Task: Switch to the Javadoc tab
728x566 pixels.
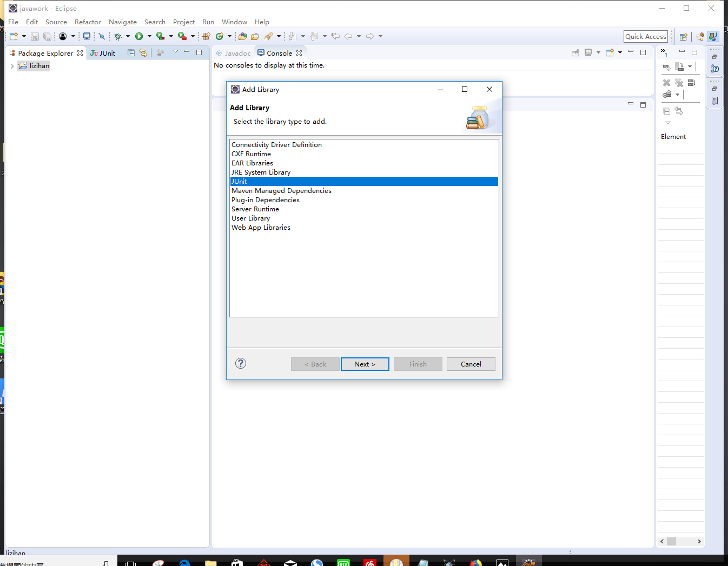Action: (x=234, y=53)
